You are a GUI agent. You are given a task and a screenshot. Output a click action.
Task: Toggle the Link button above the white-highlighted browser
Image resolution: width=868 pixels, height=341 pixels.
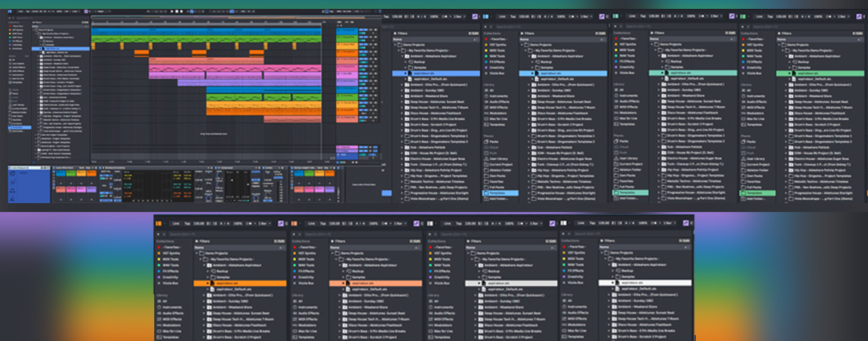click(x=582, y=222)
